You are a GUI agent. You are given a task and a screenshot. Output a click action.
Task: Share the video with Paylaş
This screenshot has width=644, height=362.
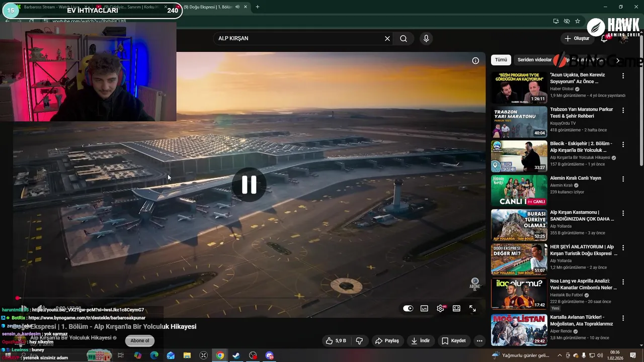point(387,341)
